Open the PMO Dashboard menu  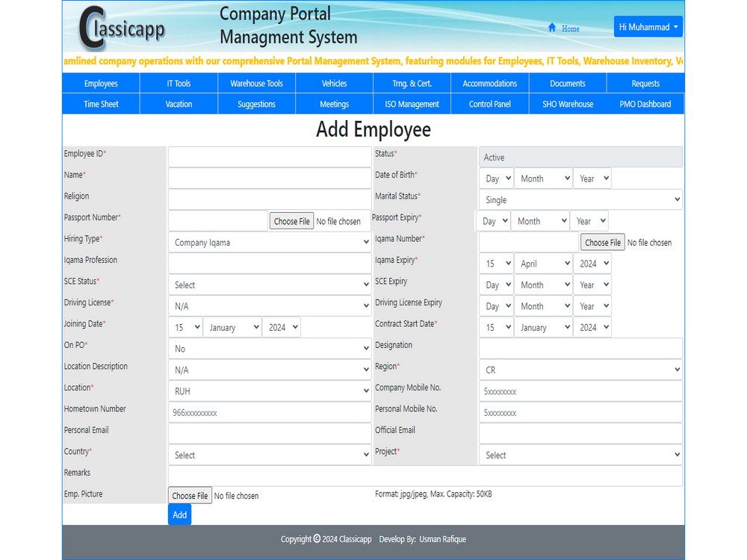click(x=645, y=104)
